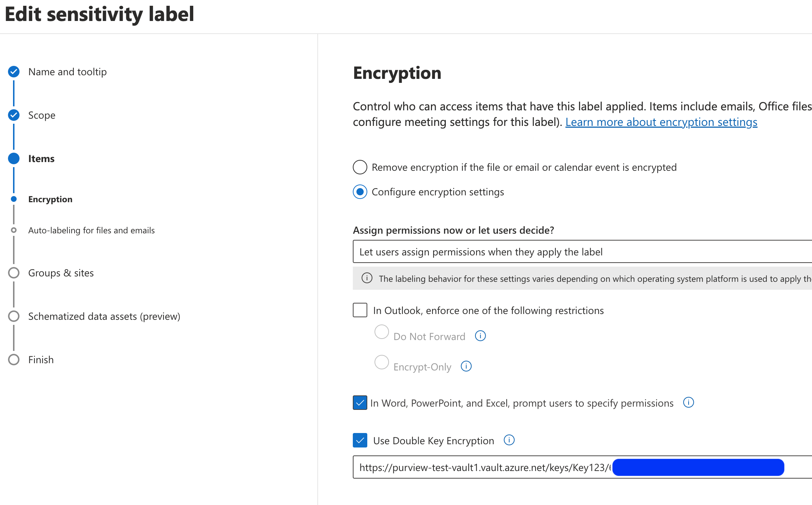Image resolution: width=812 pixels, height=505 pixels.
Task: Click the info icon in the labeling behavior notice
Action: click(367, 279)
